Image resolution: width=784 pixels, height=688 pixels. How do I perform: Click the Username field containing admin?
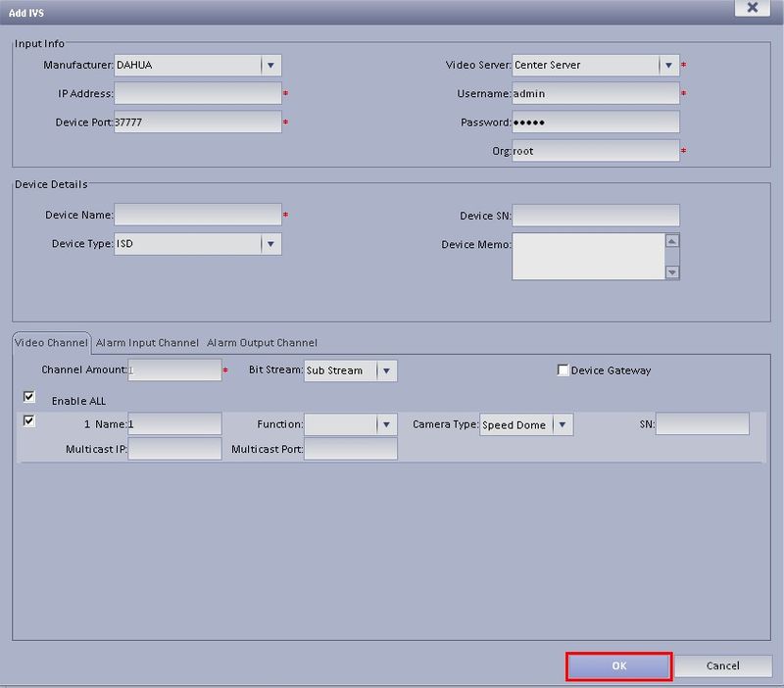[x=596, y=93]
